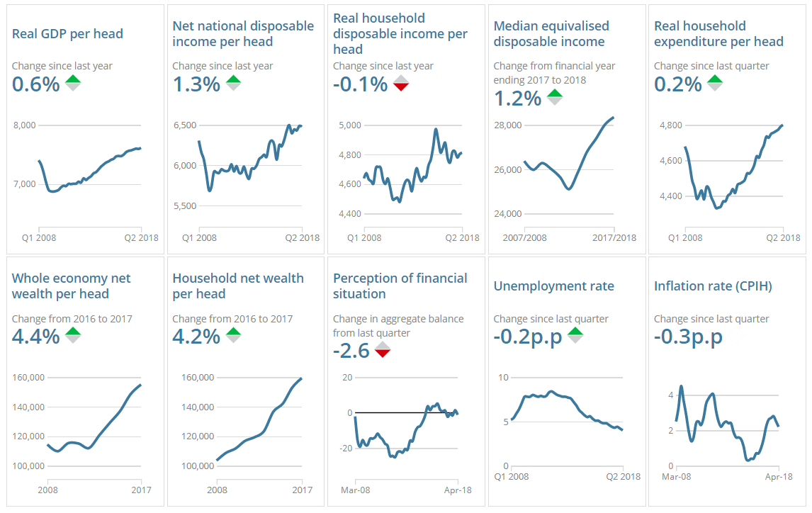Select the Unemployment rate heading

click(553, 286)
